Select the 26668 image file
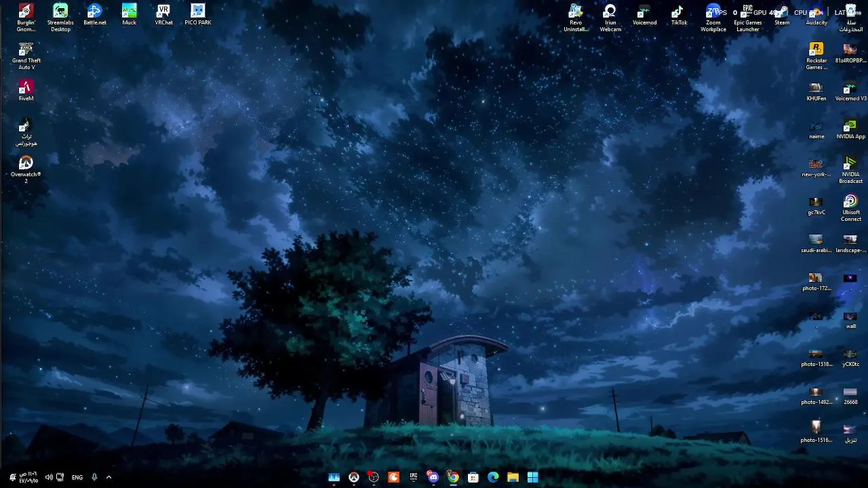 pos(850,394)
